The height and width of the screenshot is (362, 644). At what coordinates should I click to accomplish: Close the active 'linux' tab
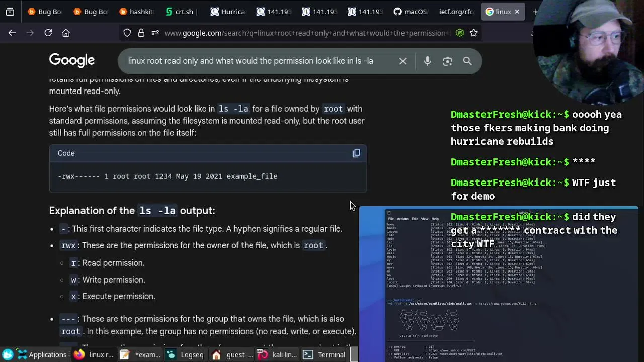tap(517, 11)
